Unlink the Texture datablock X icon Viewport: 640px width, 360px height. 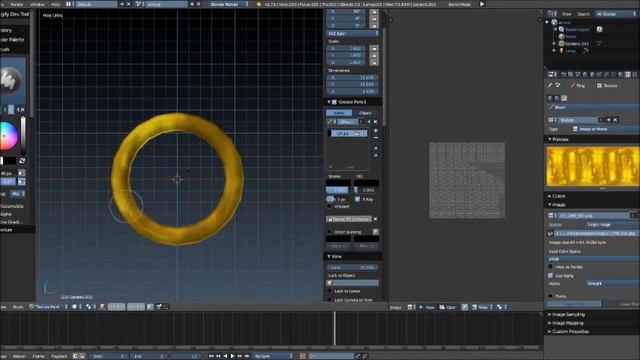(615, 120)
